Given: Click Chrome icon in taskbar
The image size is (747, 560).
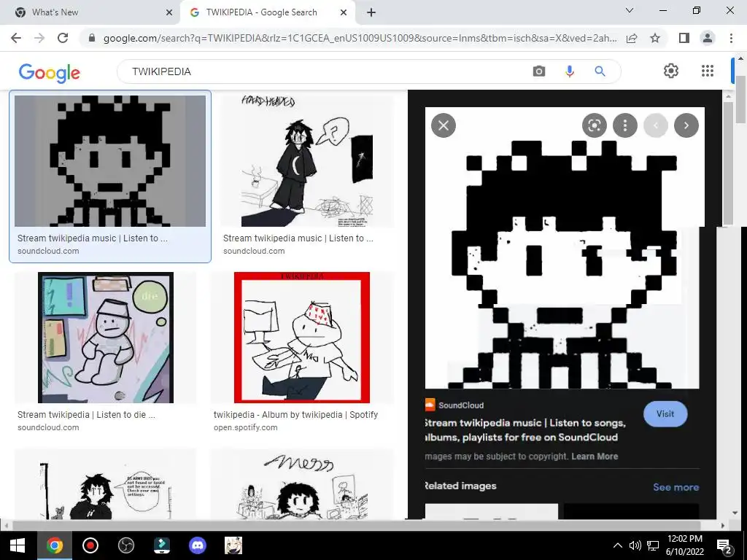Looking at the screenshot, I should [54, 545].
